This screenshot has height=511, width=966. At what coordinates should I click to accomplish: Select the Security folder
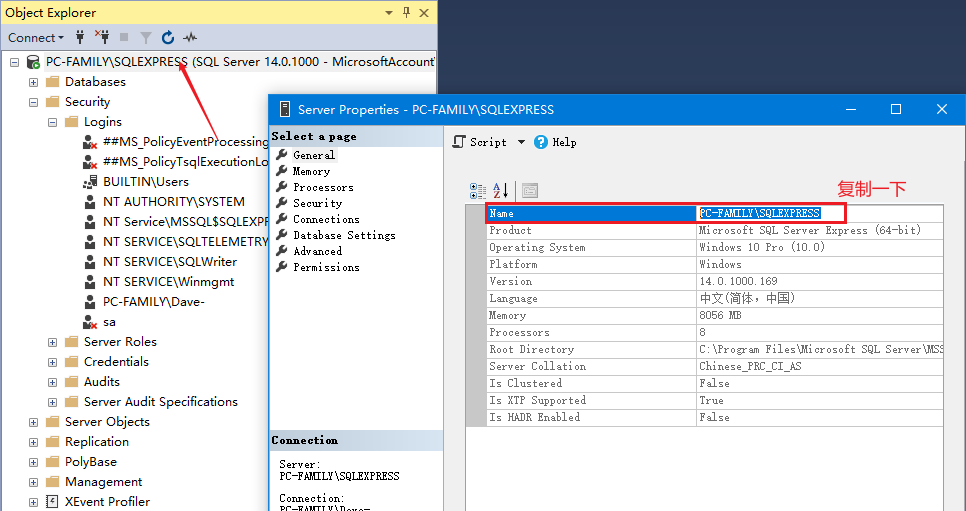(x=87, y=102)
